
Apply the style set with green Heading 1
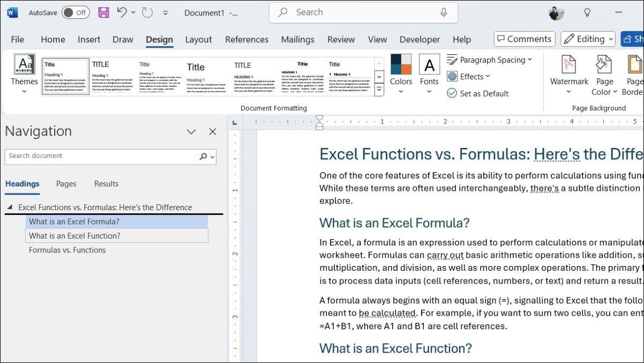pos(207,76)
